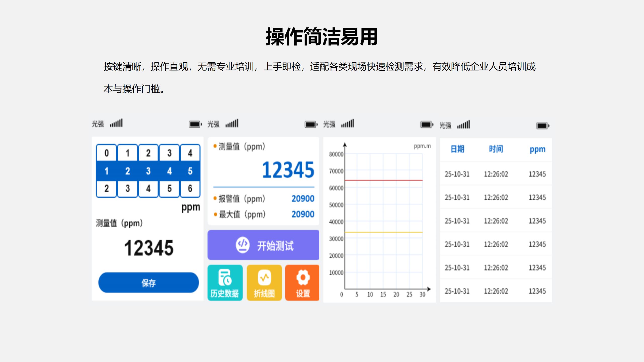Viewport: 644px width, 362px height.
Task: Click the 光强 signal bars on third screen
Action: (348, 123)
